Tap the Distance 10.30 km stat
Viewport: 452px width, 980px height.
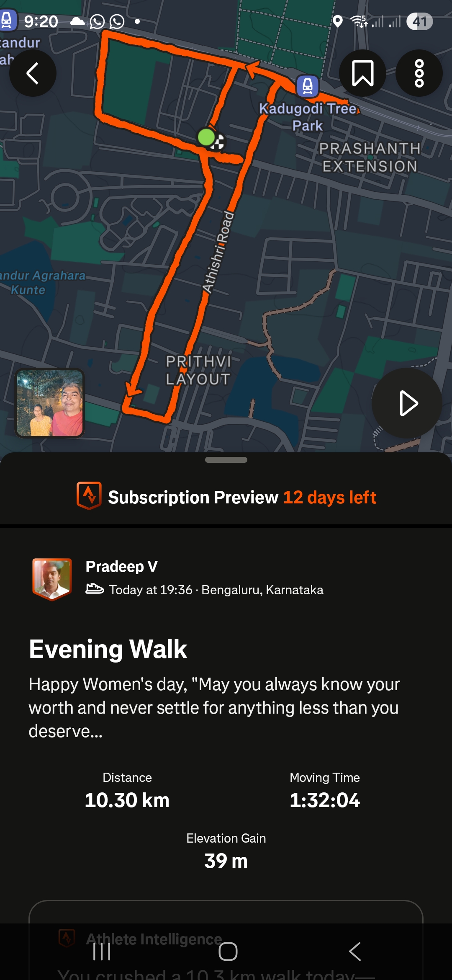coord(127,791)
